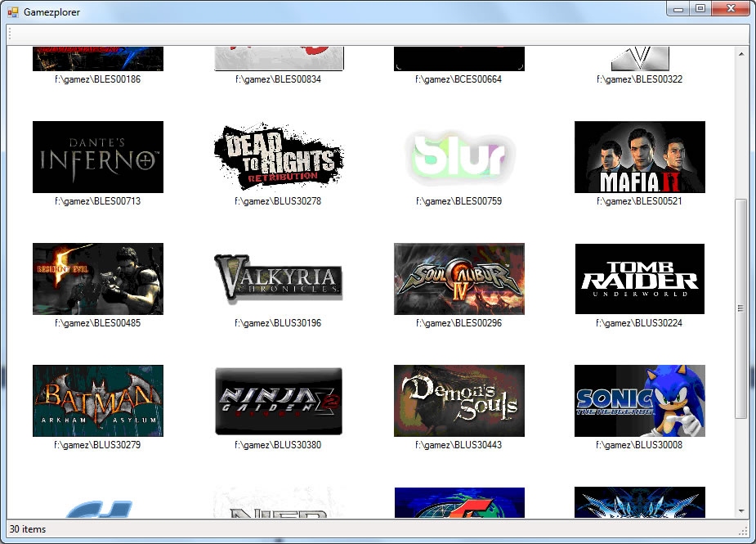Click the f:\gamez\BLUS30278 label
This screenshot has height=544, width=756.
(x=278, y=201)
